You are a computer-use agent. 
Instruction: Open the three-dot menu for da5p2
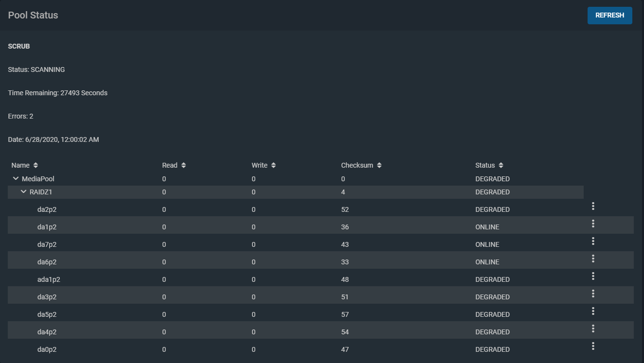(593, 311)
